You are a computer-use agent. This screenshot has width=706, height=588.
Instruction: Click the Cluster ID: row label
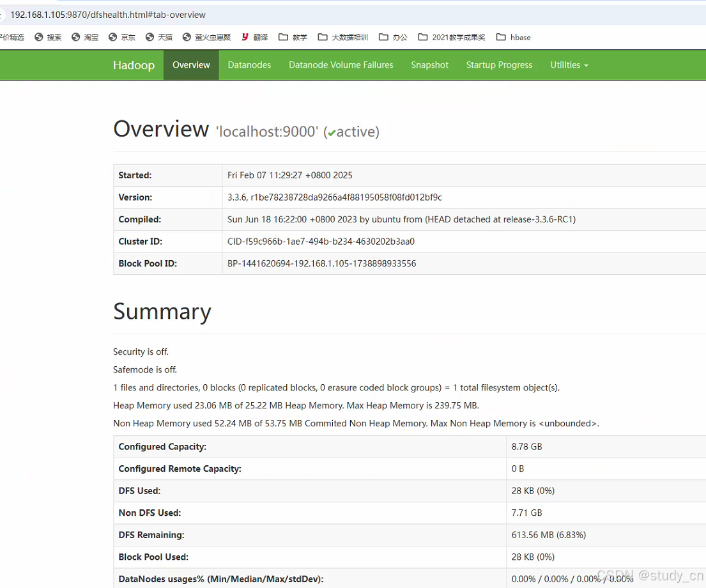(140, 242)
